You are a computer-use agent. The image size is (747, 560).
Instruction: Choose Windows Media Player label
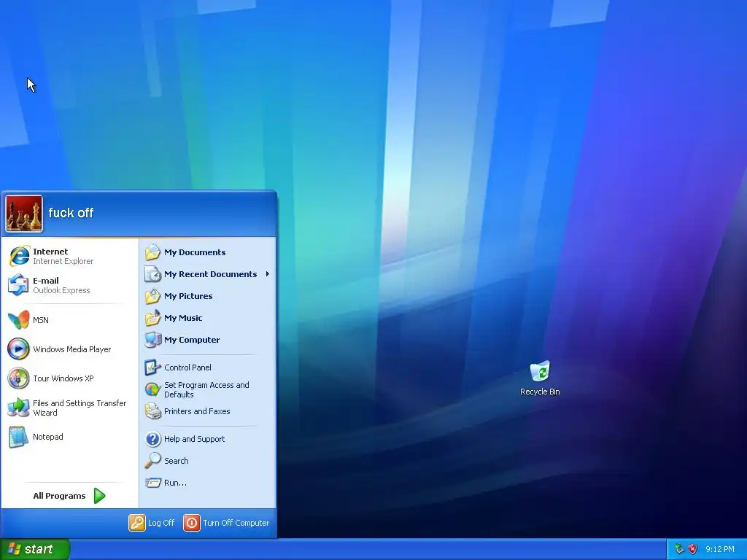pos(72,349)
